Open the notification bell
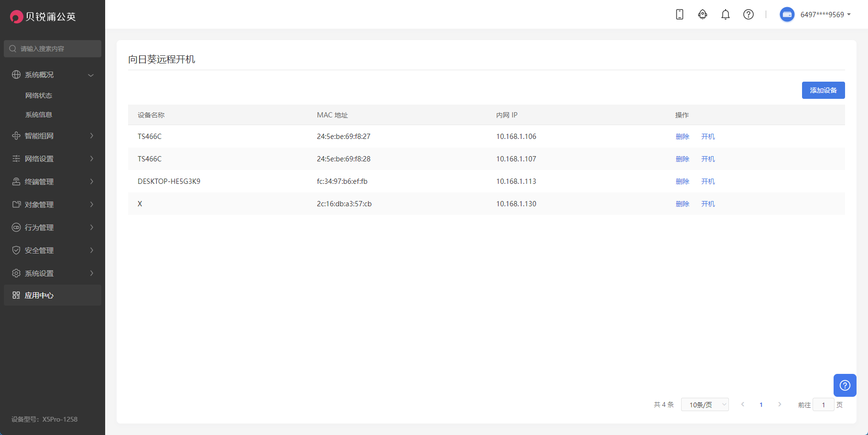Screen dimensions: 868x435 [725, 14]
